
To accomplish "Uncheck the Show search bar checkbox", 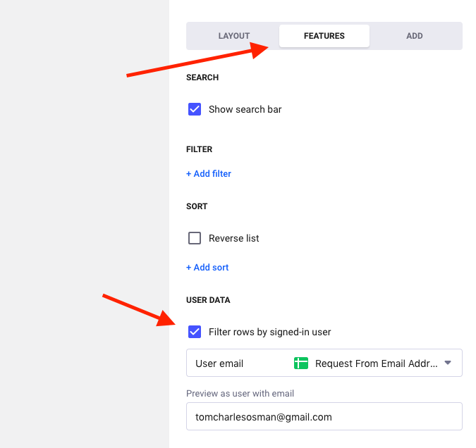I will point(195,109).
